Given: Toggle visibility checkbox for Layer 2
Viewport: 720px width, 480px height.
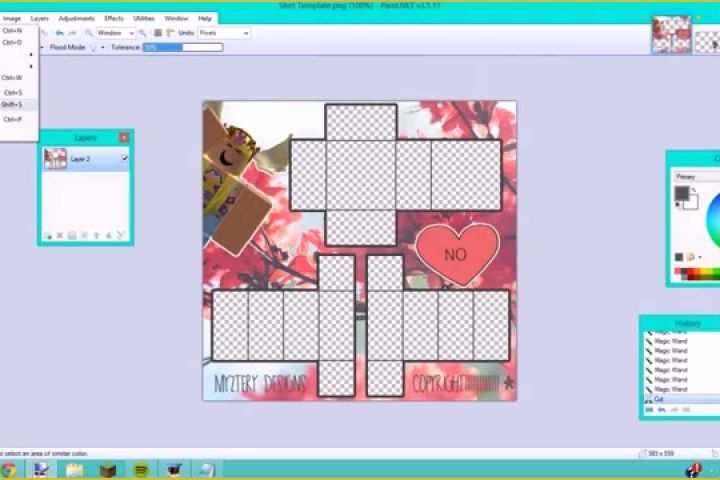Looking at the screenshot, I should 124,158.
